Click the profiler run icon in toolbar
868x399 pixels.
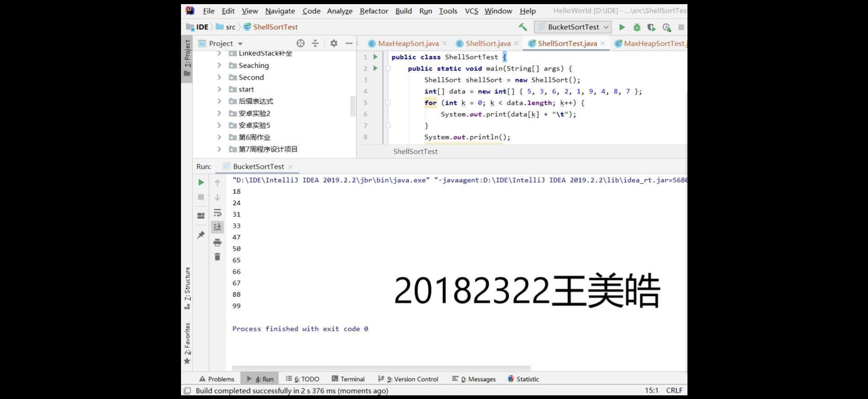tap(666, 27)
